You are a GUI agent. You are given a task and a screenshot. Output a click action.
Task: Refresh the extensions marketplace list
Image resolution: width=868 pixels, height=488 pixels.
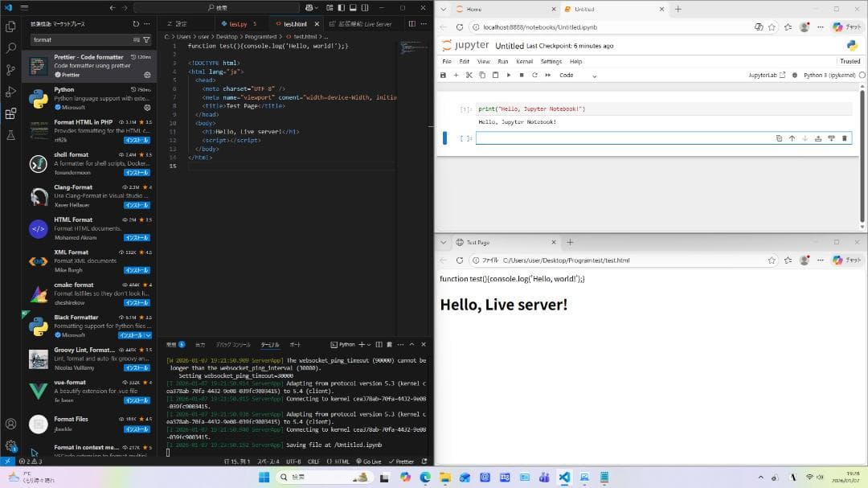[x=136, y=24]
